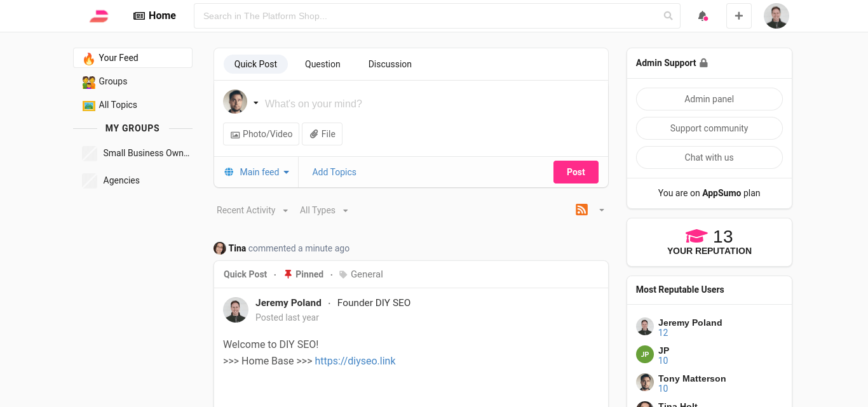Click the pink Post button

(576, 171)
